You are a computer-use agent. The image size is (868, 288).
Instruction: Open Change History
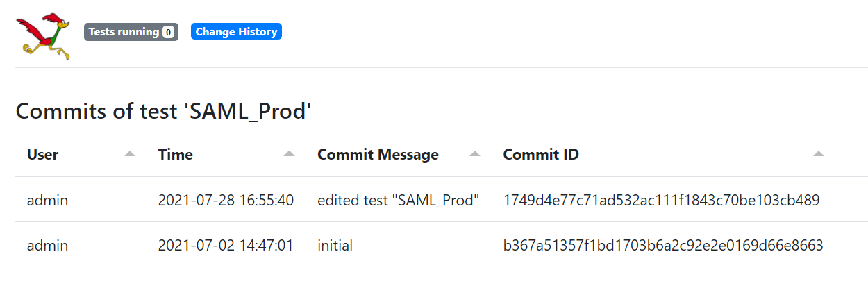[236, 32]
